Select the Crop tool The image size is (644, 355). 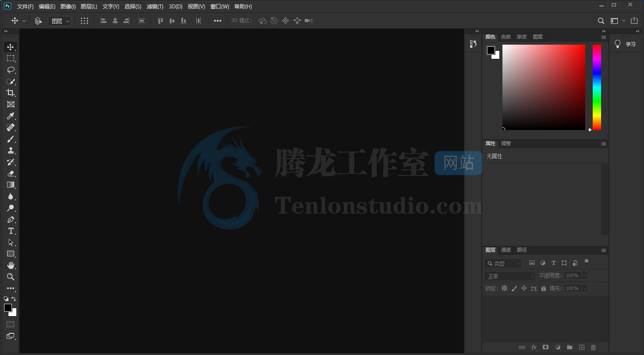(x=11, y=93)
